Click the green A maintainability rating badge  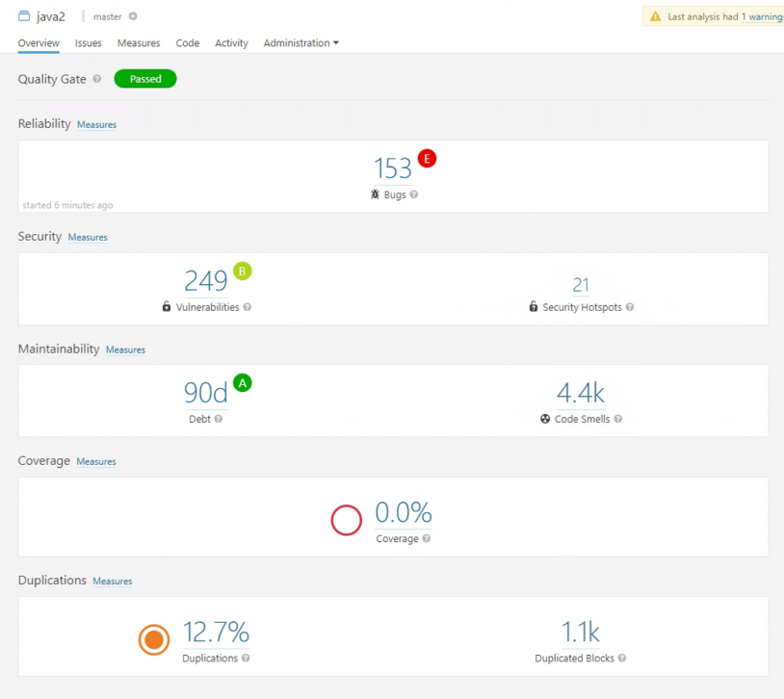(x=243, y=383)
